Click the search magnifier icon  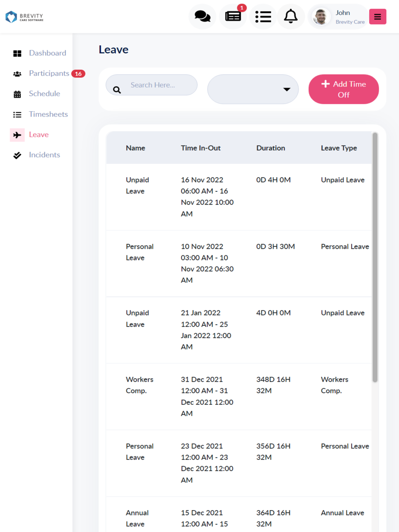click(117, 90)
